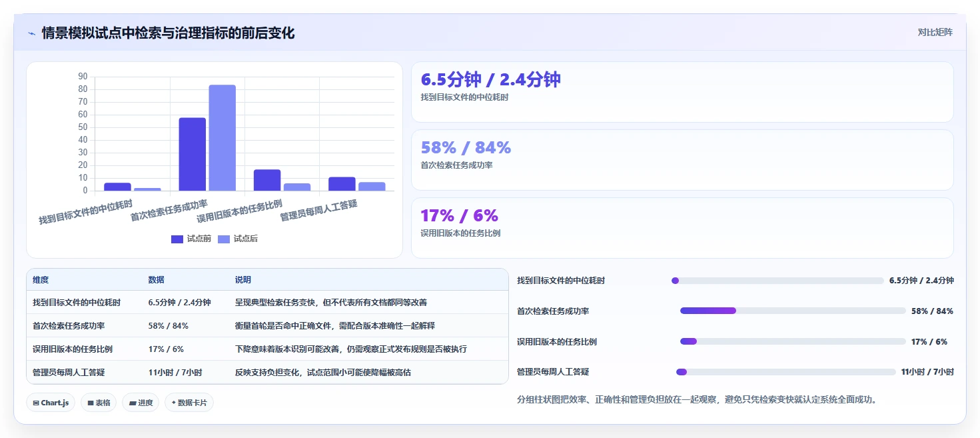Screen dimensions: 980x438
Task: Click the footnote starting 分组柱状图把效率
Action: coord(697,400)
